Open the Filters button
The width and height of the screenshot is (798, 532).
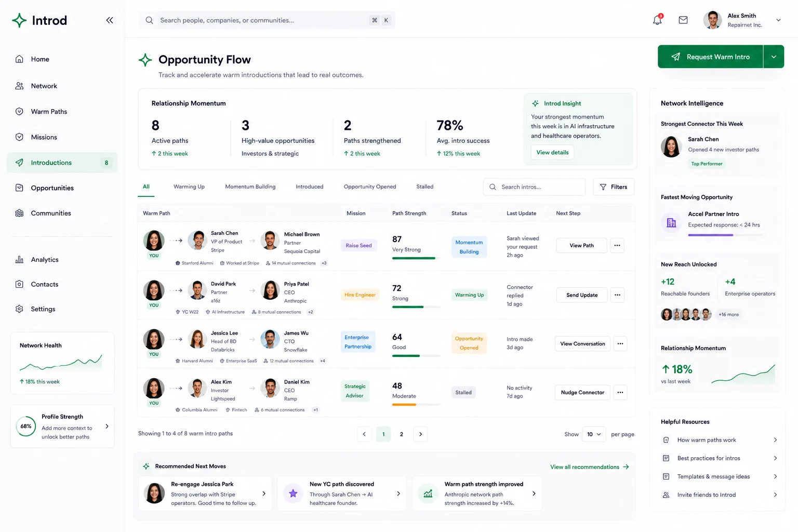(614, 187)
